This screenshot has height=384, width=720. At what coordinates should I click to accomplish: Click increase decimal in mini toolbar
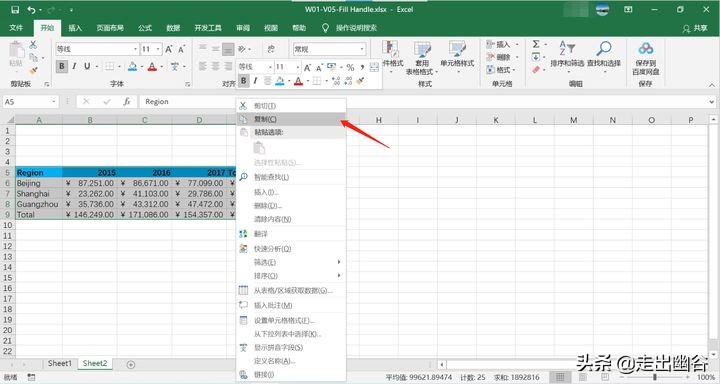(336, 81)
